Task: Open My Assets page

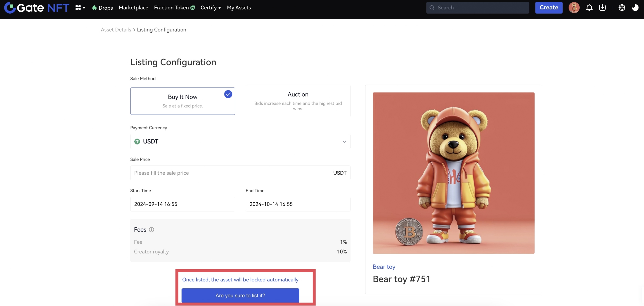Action: coord(239,8)
